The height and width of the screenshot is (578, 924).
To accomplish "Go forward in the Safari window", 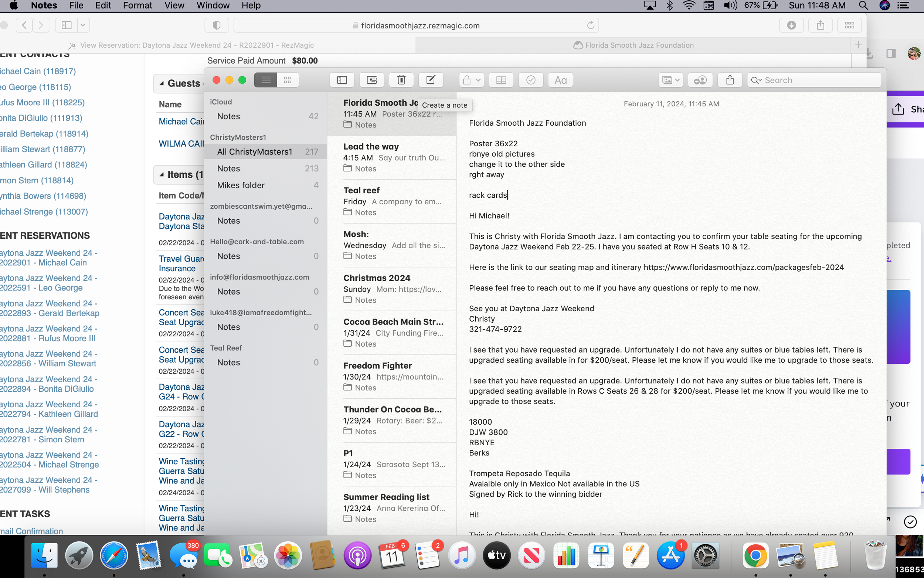I will [x=41, y=25].
